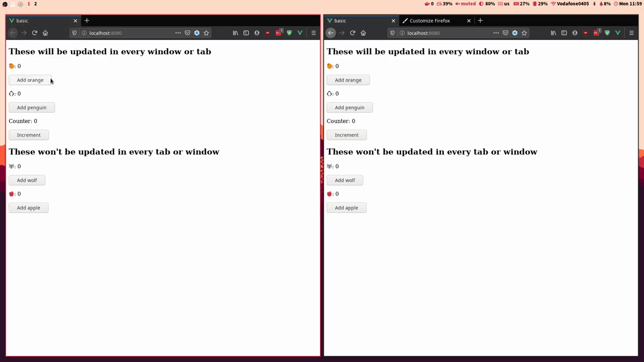Reload the page in the left window
This screenshot has height=362, width=644.
pos(34,33)
